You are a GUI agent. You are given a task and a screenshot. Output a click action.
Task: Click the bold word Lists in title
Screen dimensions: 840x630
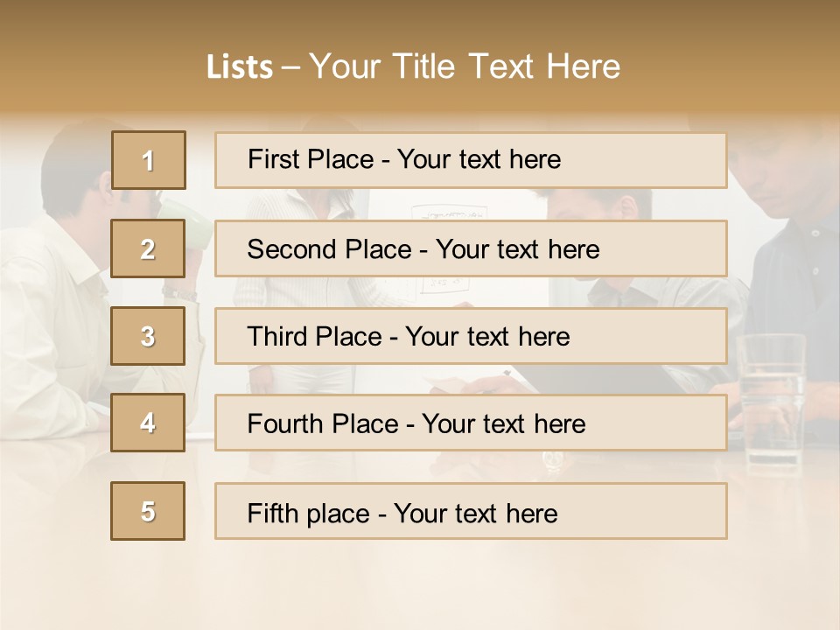(240, 67)
